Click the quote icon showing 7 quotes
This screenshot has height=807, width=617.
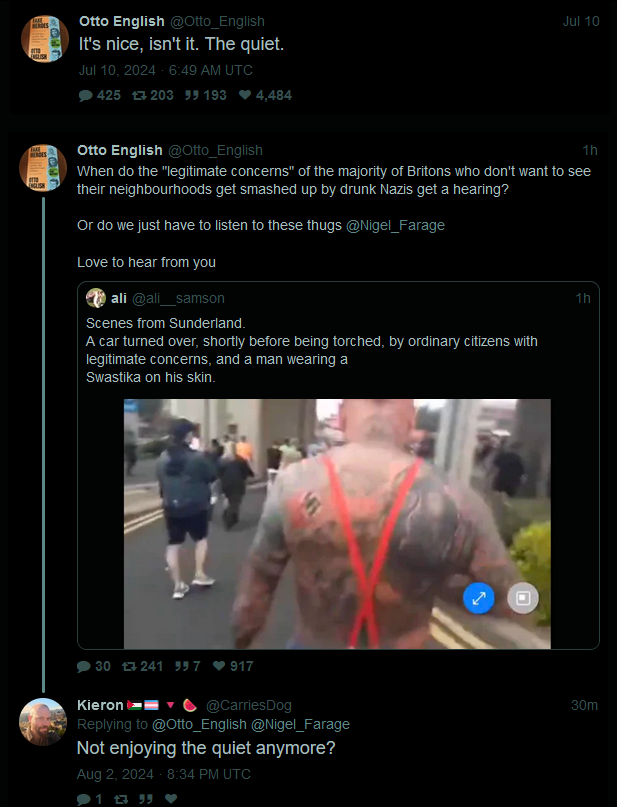pos(181,666)
